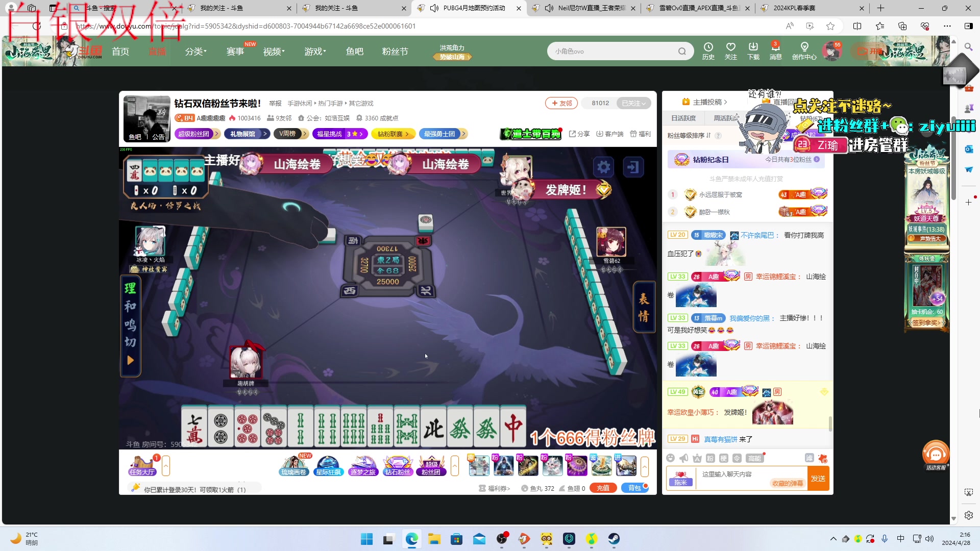The image size is (980, 551).
Task: Open 首页 in the Douyu navigation
Action: coord(120,51)
